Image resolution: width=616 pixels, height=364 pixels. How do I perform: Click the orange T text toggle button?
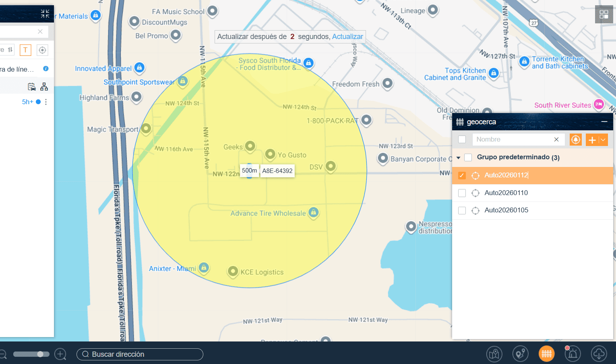pos(25,50)
